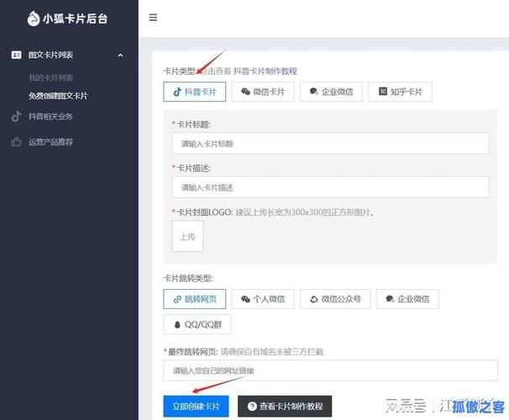
Task: Click the question mark icon in 查看卡片制作教程
Action: (x=252, y=406)
